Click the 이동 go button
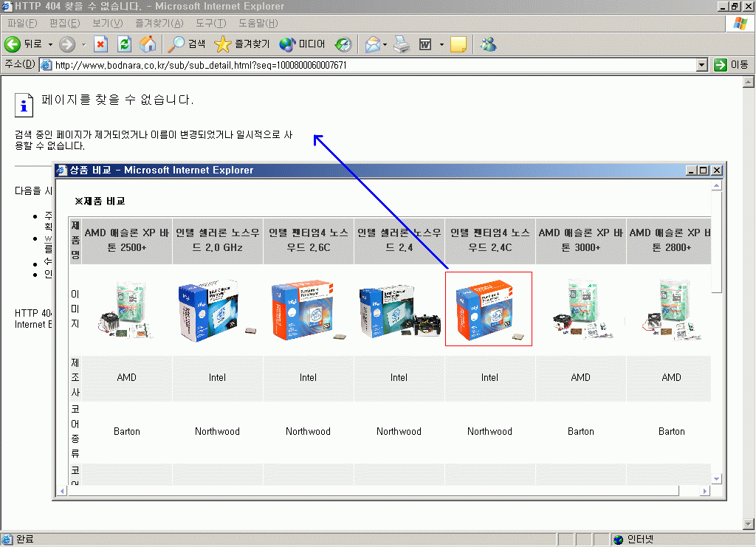The height and width of the screenshot is (547, 756). (732, 64)
